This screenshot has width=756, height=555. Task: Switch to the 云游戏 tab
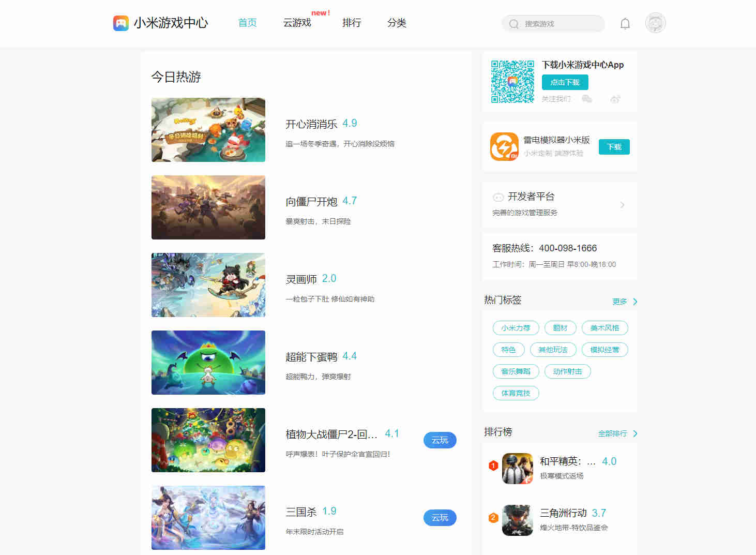[297, 23]
